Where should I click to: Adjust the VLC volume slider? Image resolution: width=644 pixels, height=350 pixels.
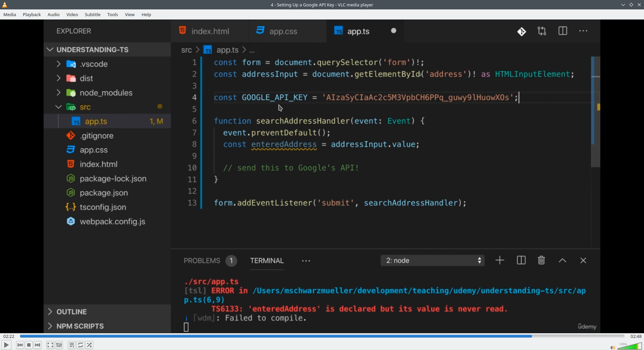coord(630,346)
